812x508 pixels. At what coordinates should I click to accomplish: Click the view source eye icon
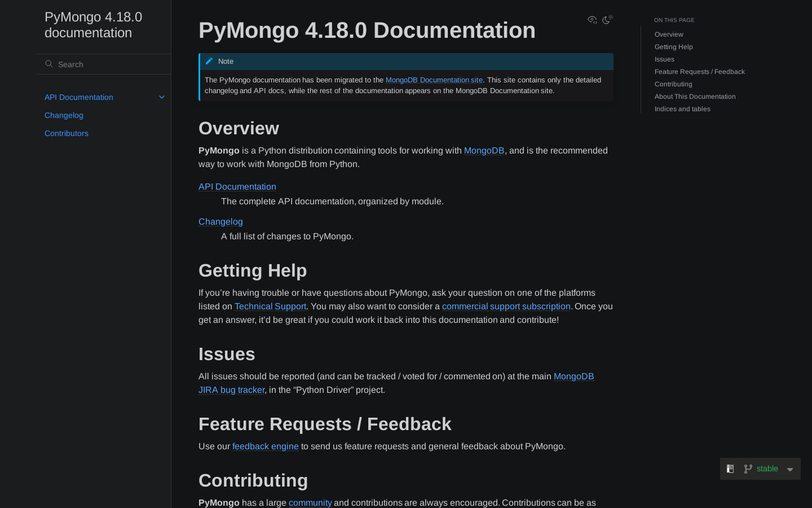(x=592, y=20)
